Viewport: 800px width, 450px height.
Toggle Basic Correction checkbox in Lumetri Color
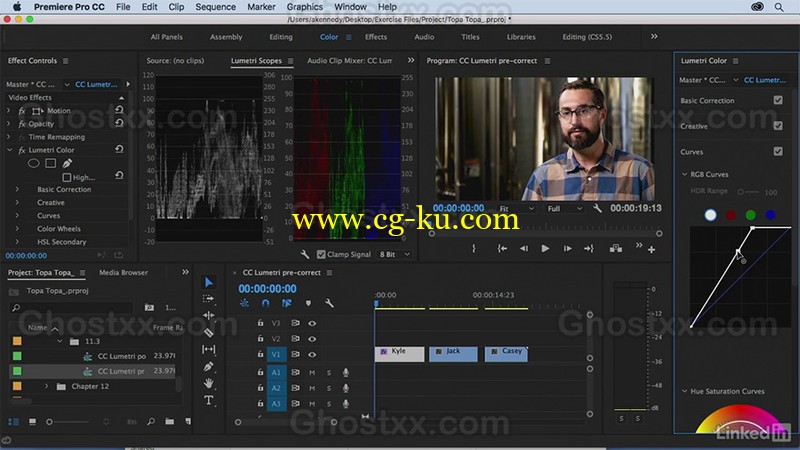778,100
